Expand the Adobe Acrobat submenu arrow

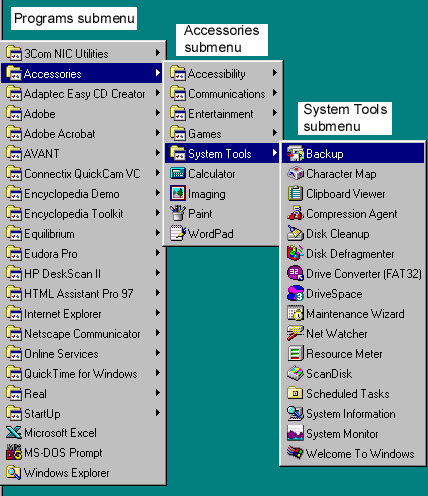pos(158,133)
